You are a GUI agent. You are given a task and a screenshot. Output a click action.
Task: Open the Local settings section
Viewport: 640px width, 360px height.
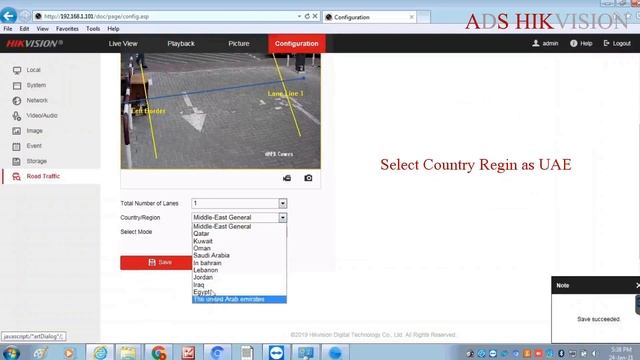tap(33, 70)
